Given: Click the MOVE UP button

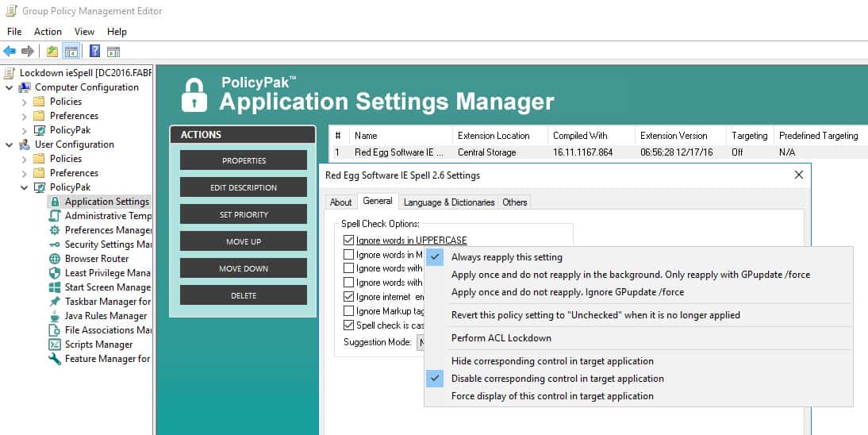Looking at the screenshot, I should [244, 241].
